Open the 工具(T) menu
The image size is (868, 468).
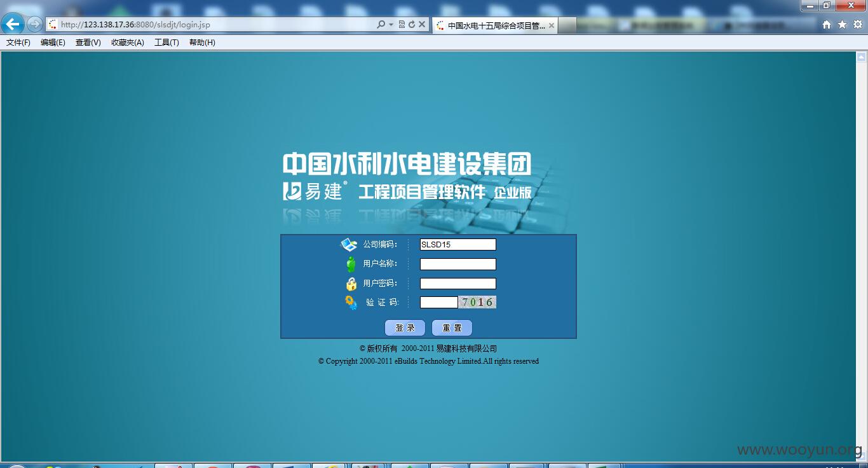tap(166, 43)
